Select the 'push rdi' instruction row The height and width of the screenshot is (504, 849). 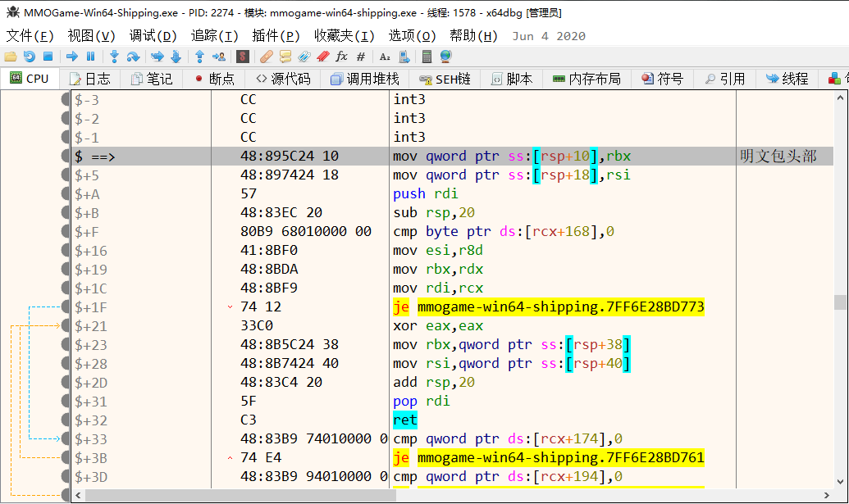452,194
